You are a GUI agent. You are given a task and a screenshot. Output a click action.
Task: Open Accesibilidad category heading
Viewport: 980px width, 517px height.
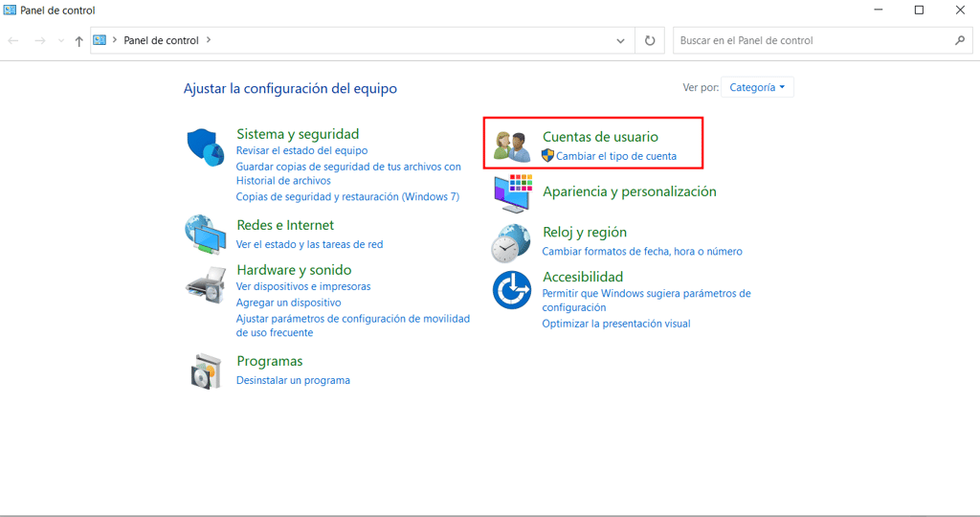(583, 277)
